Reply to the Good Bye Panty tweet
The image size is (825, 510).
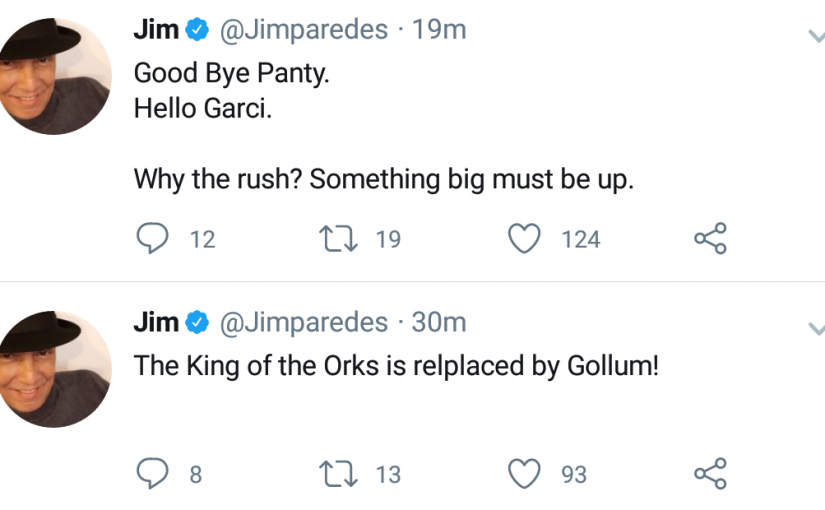(x=153, y=238)
